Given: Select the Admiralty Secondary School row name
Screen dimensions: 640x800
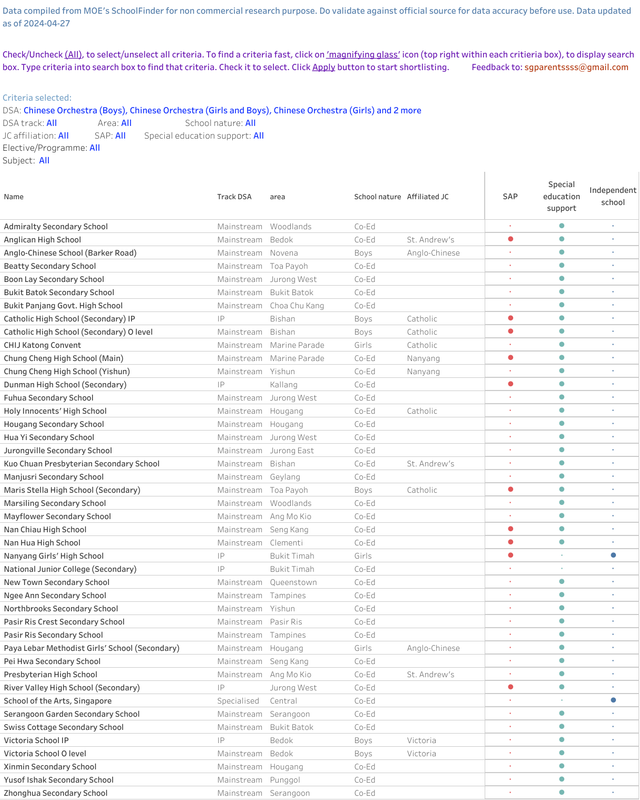Looking at the screenshot, I should click(56, 227).
